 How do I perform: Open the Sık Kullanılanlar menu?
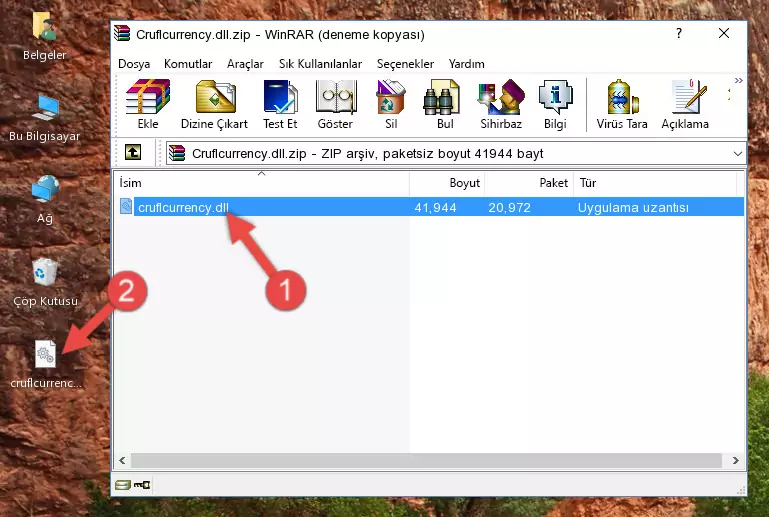click(x=320, y=64)
